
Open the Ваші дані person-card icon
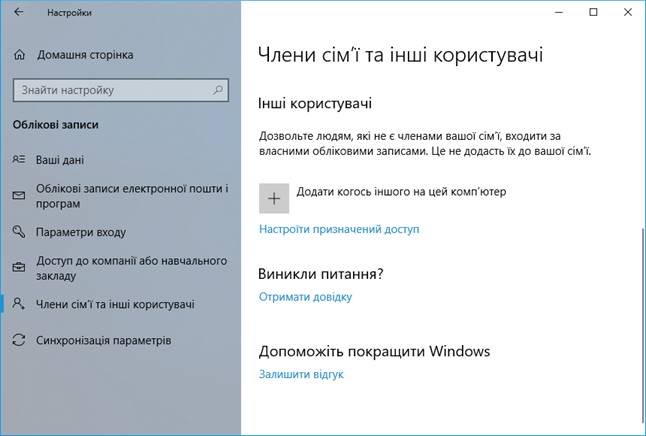point(19,159)
